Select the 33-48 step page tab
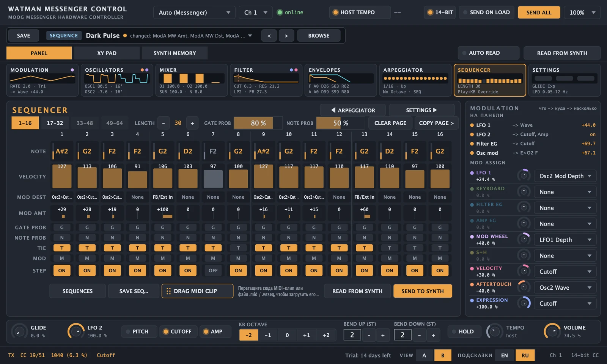Screen dimensions: 607x364 pyautogui.click(x=85, y=123)
